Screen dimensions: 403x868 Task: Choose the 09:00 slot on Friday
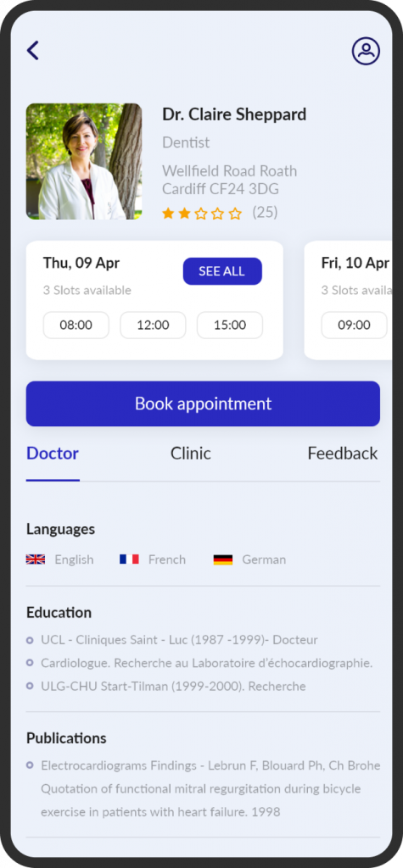tap(355, 325)
